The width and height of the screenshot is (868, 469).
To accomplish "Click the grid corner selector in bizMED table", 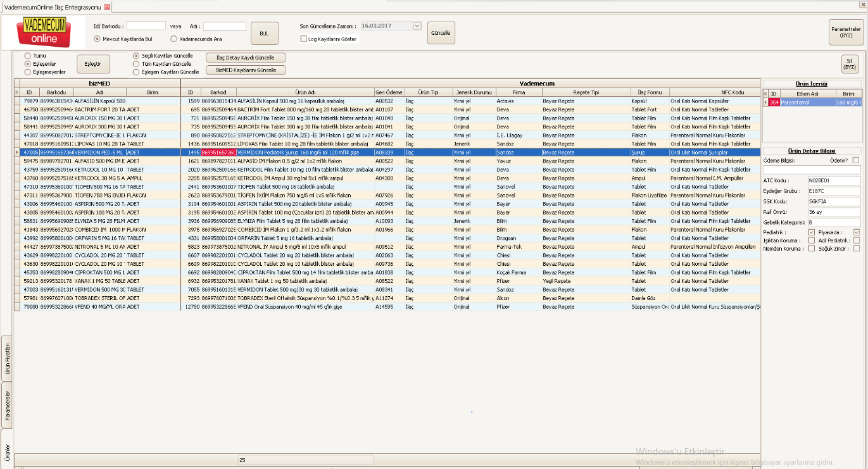I will click(17, 92).
